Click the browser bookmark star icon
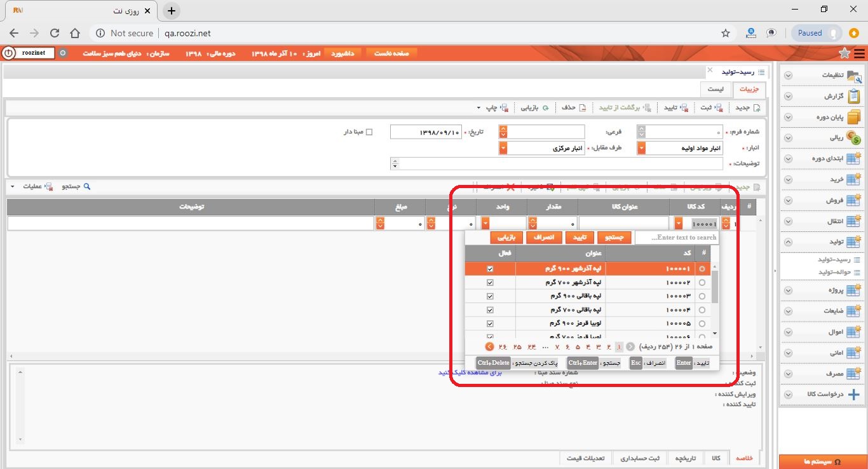868x469 pixels. tap(726, 33)
